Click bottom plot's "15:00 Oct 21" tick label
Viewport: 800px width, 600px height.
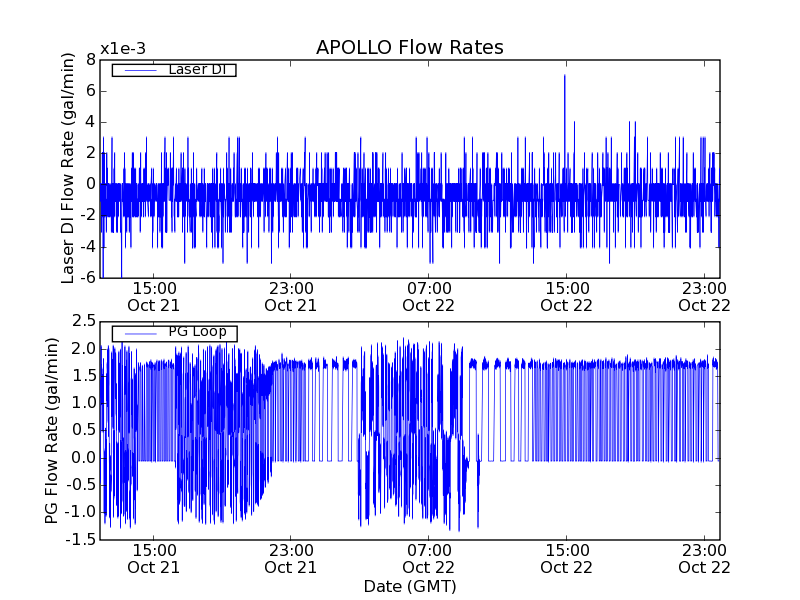(152, 558)
